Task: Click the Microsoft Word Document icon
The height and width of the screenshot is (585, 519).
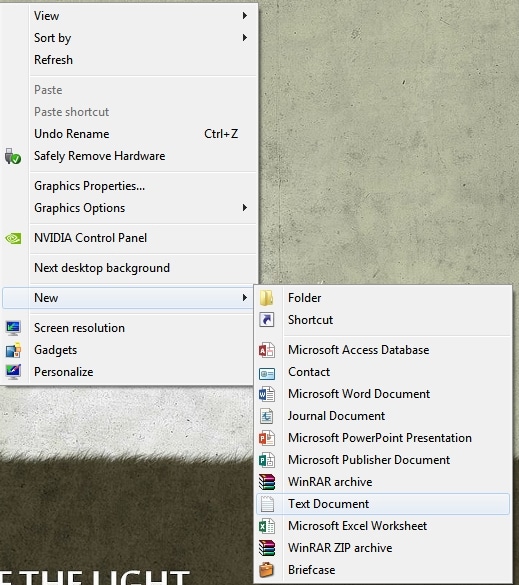Action: click(x=267, y=394)
